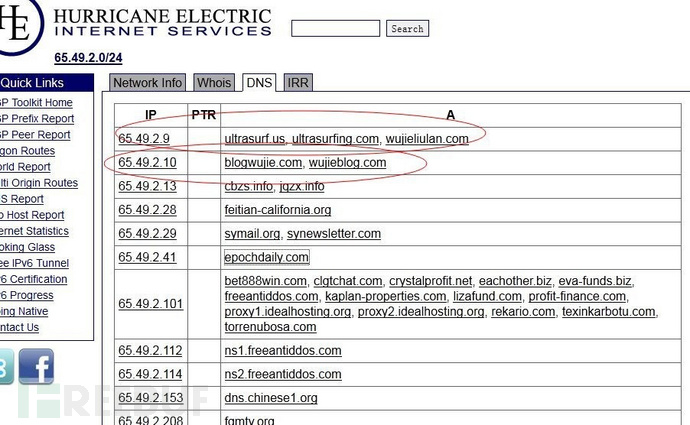Open the proxy2.idealhosting.org link
Viewport: 690px width, 425px height.
coord(421,312)
